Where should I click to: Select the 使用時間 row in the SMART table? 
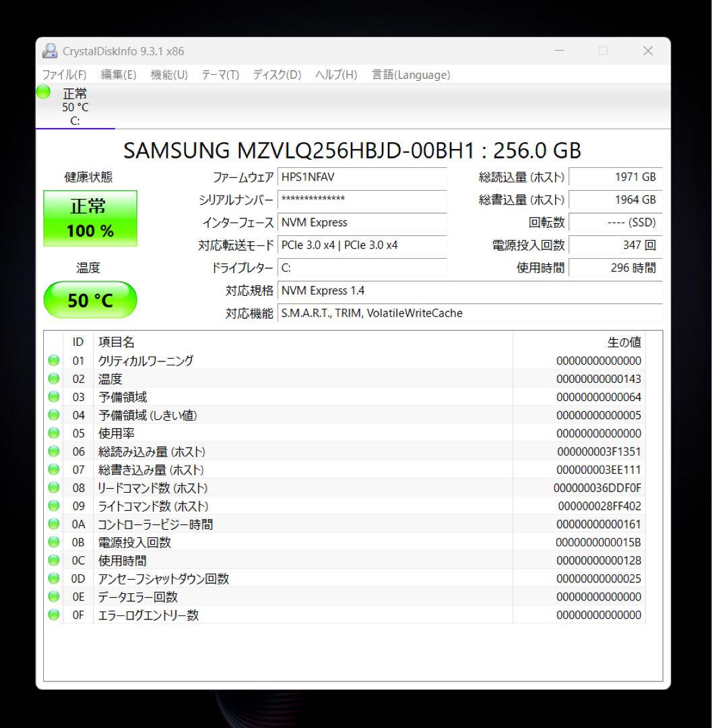pyautogui.click(x=269, y=560)
